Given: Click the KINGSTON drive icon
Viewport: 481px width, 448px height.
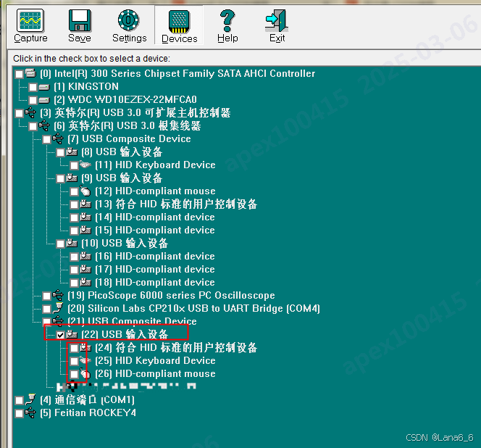Looking at the screenshot, I should 44,87.
